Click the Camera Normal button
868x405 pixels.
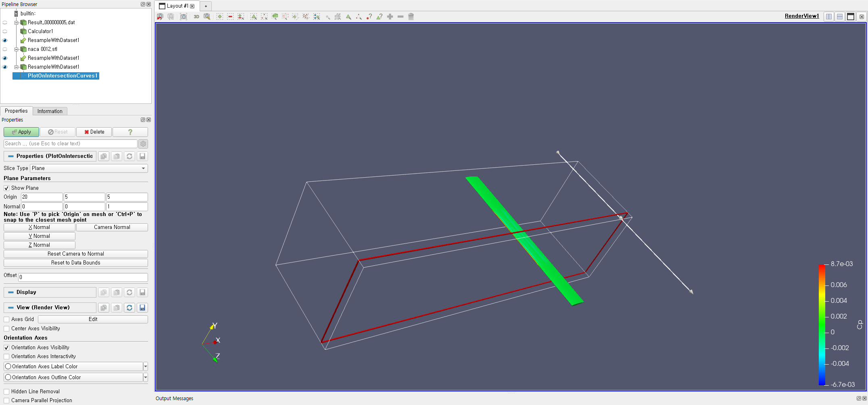click(x=112, y=227)
